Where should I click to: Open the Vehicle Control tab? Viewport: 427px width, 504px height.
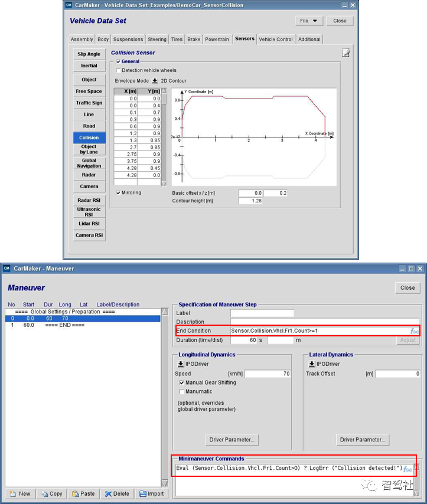[276, 39]
